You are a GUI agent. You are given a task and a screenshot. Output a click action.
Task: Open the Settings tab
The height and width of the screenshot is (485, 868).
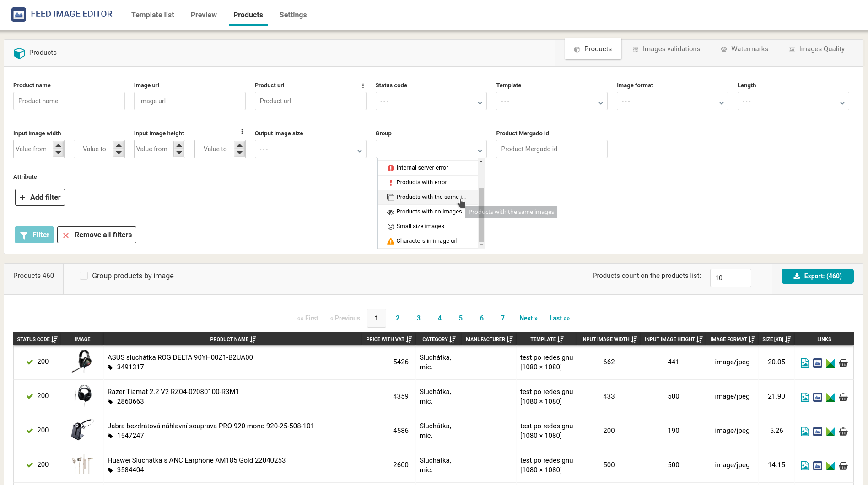(293, 15)
